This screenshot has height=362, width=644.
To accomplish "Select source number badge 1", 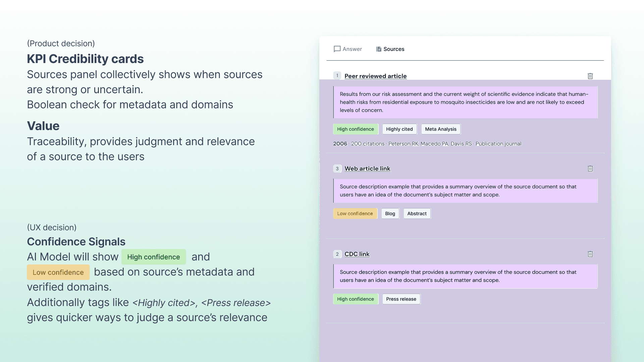I will (337, 76).
